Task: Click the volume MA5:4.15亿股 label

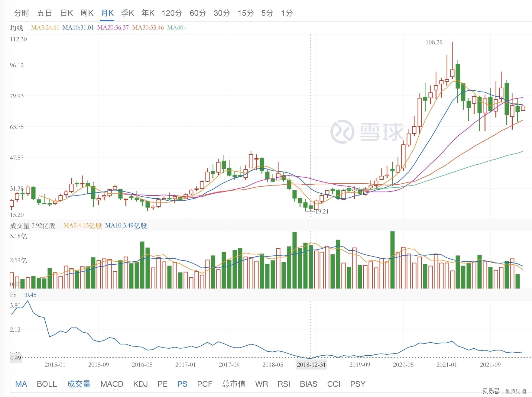Action: tap(83, 226)
